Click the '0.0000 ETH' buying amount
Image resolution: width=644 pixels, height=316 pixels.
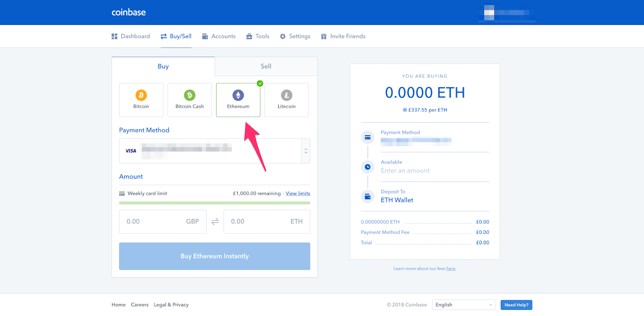click(425, 93)
